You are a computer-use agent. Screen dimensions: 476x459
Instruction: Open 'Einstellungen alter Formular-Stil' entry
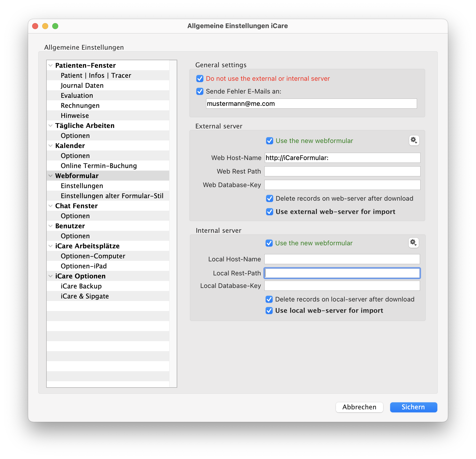pyautogui.click(x=112, y=196)
